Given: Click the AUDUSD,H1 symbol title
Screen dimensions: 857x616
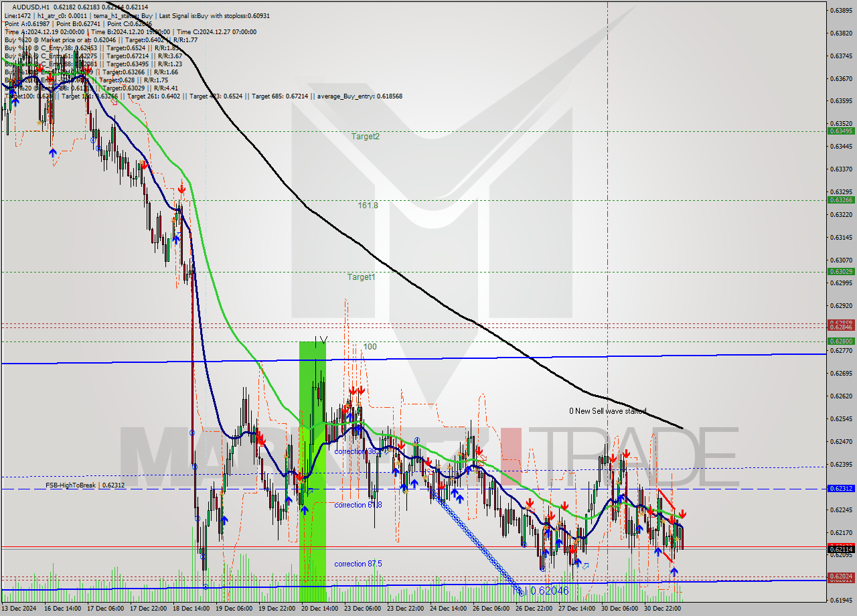Looking at the screenshot, I should pyautogui.click(x=31, y=7).
